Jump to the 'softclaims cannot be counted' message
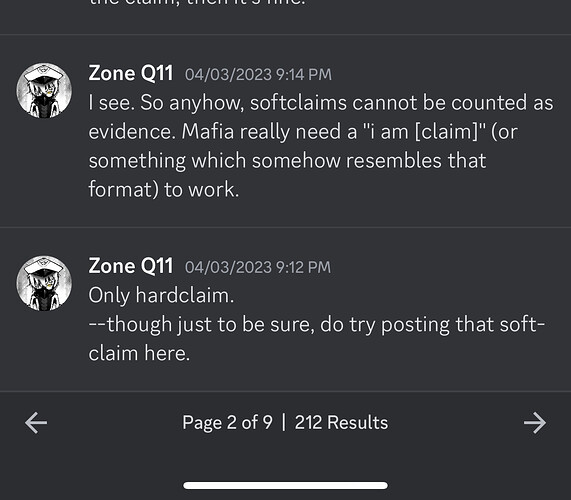The width and height of the screenshot is (571, 500). coord(286,131)
